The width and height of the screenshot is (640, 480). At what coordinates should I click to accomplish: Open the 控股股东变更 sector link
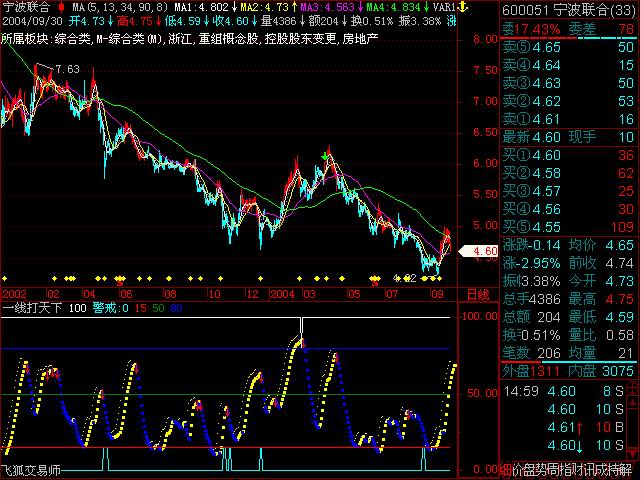(300, 38)
